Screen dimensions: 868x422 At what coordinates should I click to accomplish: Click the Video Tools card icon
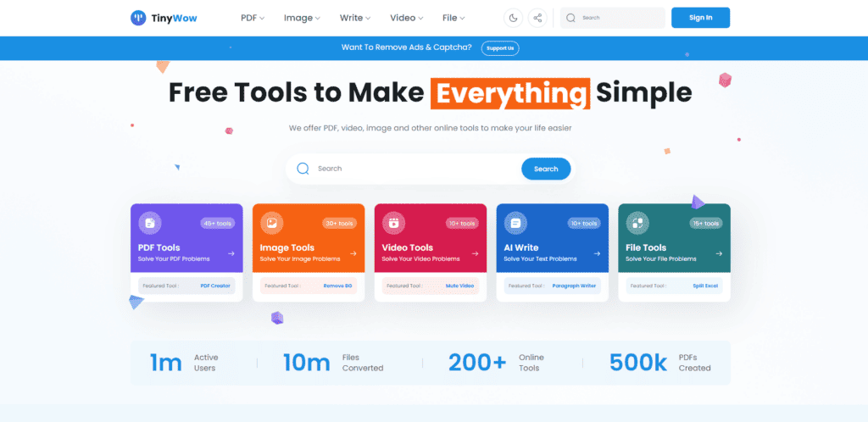coord(393,223)
